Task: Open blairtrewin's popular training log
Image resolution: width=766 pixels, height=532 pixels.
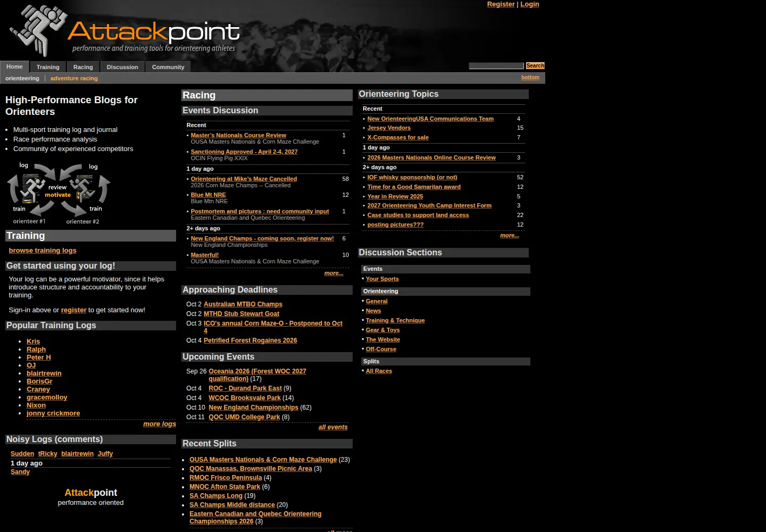Action: click(x=44, y=373)
